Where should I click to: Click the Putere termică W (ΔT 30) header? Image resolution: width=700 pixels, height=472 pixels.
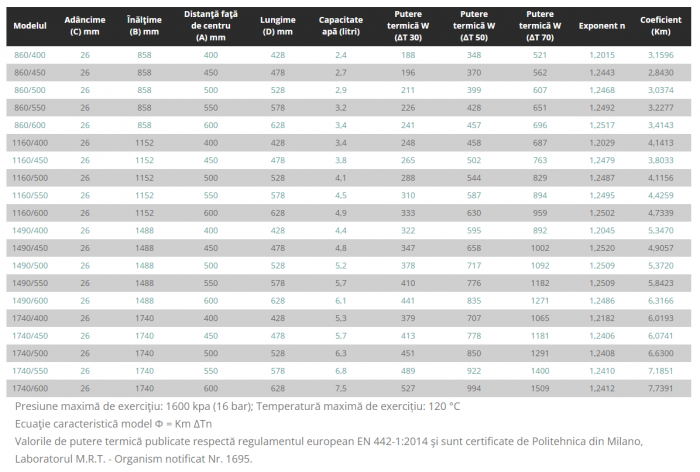[406, 22]
